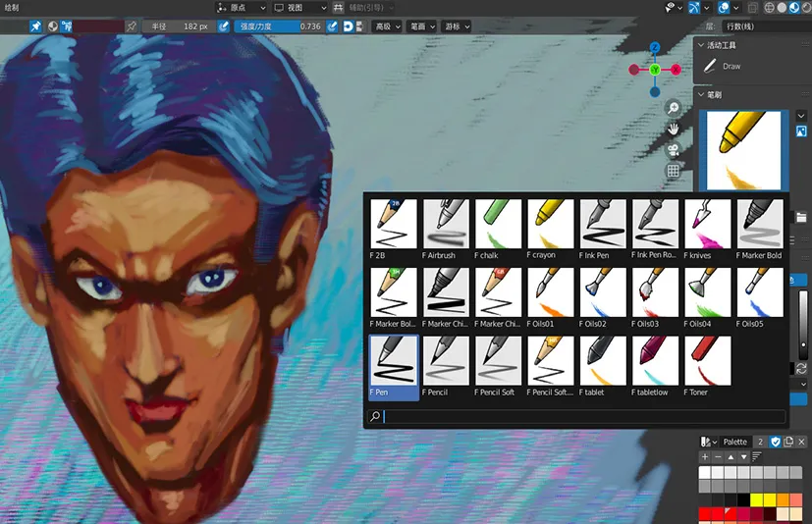Screen dimensions: 812x524
Task: Open the 原点 stroke placement dropdown
Action: (242, 7)
